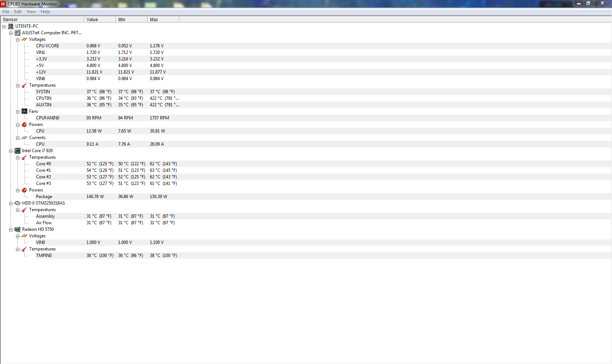Screen dimensions: 612x364
Task: Click the Radeon HD 5750 card icon
Action: coord(17,229)
